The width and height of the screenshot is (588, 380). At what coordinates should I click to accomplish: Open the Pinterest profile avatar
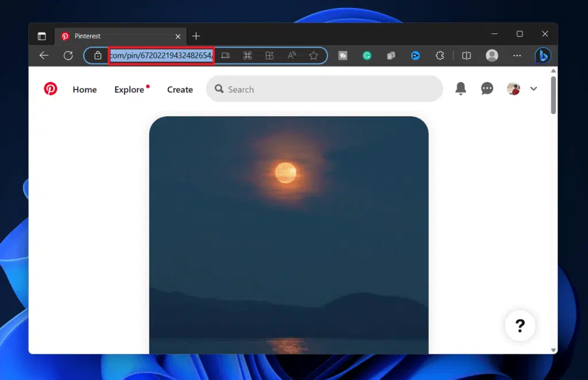coord(513,89)
